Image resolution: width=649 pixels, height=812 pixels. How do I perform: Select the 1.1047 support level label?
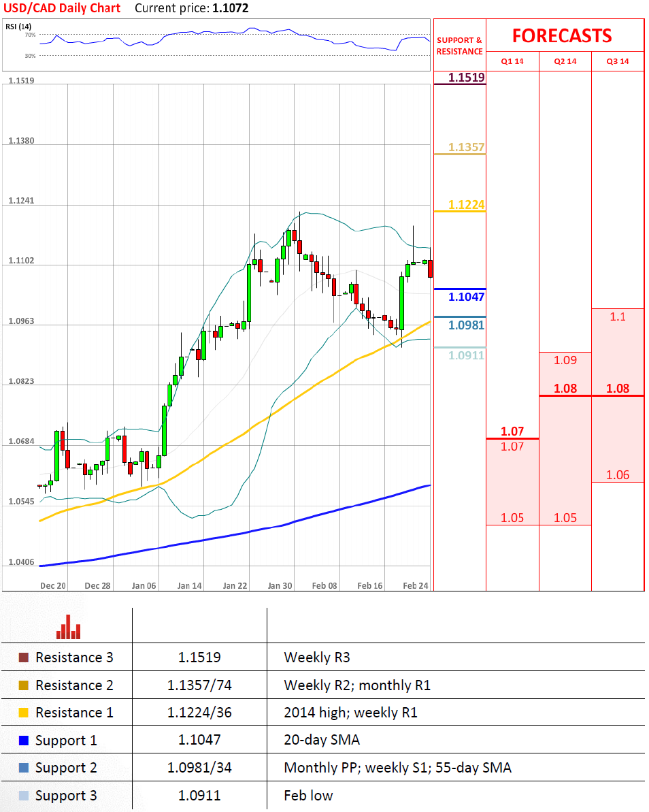point(466,297)
